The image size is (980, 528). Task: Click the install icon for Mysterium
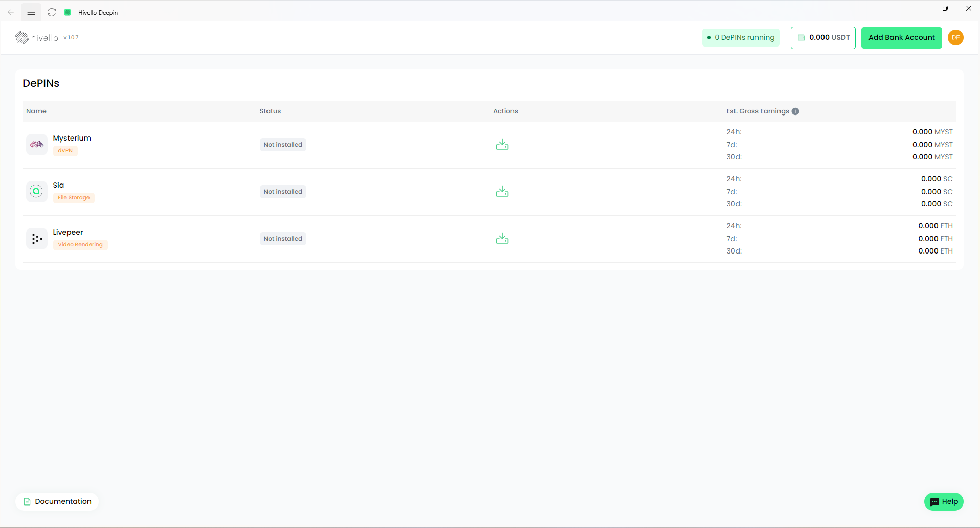tap(502, 144)
